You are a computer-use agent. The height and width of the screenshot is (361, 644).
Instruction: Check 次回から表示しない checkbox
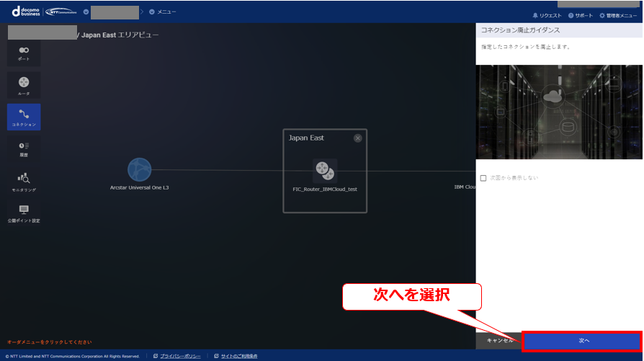(x=483, y=178)
